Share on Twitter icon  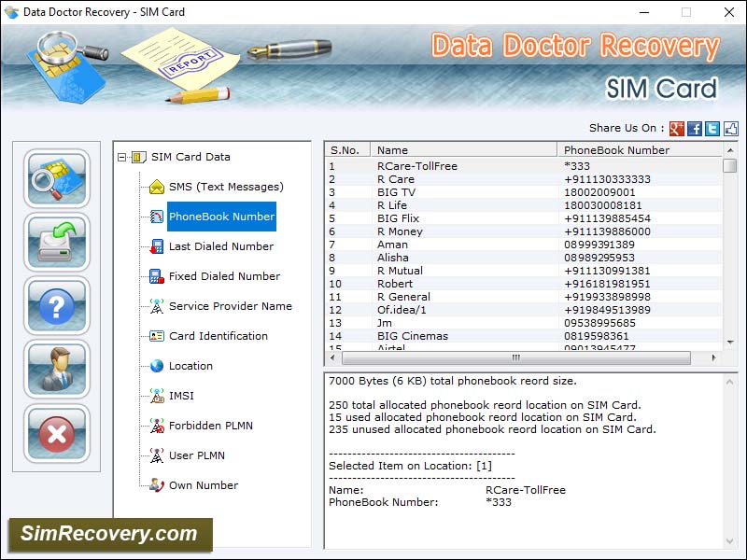[712, 129]
